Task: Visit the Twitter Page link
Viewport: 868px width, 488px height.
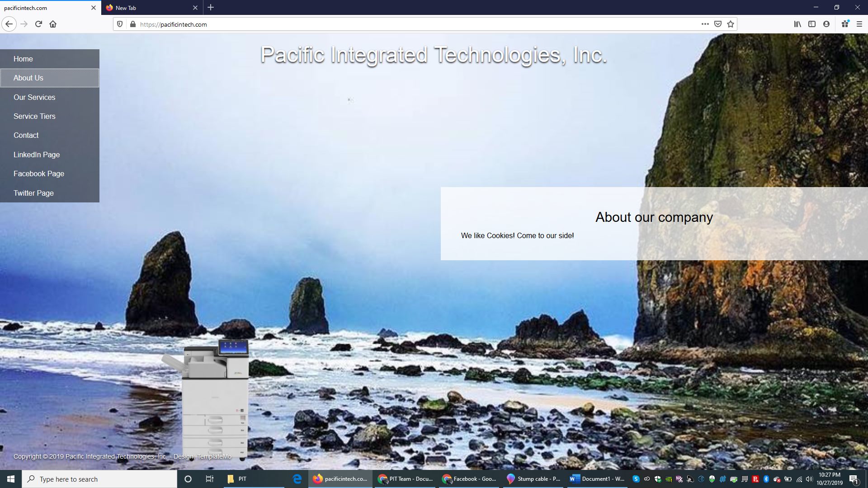Action: pyautogui.click(x=50, y=193)
